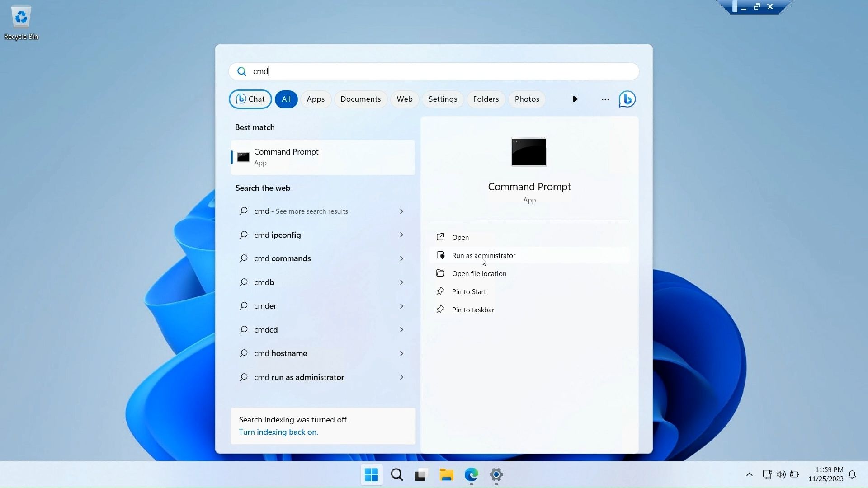
Task: Launch Bing from the search bar icon
Action: click(627, 99)
